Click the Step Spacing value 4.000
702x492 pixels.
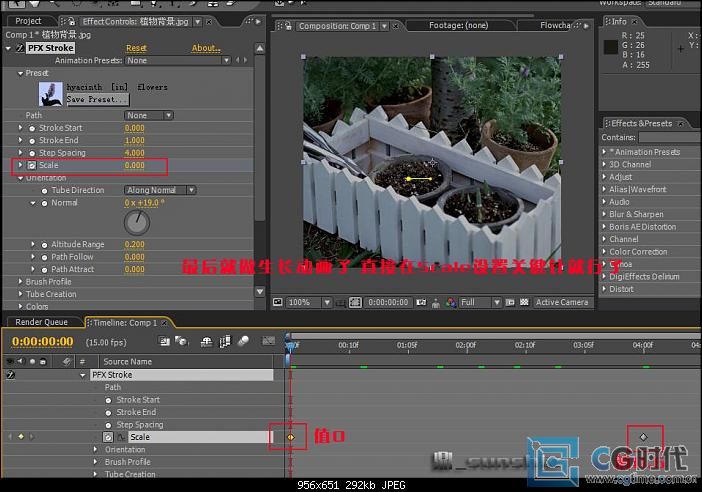134,153
